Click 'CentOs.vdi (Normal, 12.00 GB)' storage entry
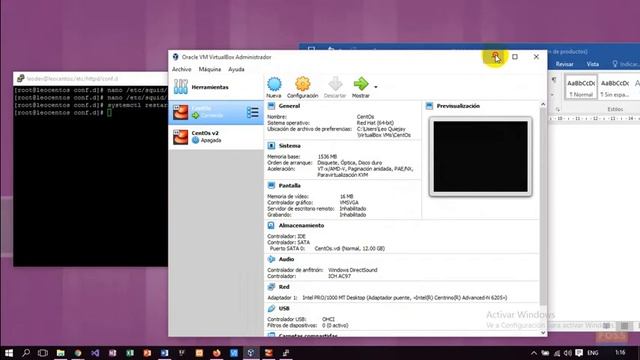The image size is (640, 360). click(349, 248)
